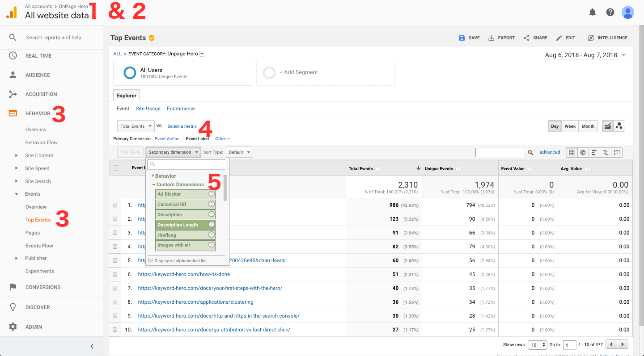The image size is (644, 356).
Task: Open the date range Aug 6 - Aug 7 picker
Action: pos(585,55)
